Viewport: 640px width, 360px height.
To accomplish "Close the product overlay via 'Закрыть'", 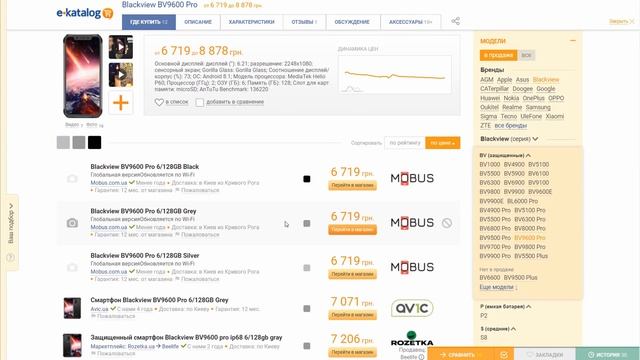I will click(x=622, y=22).
